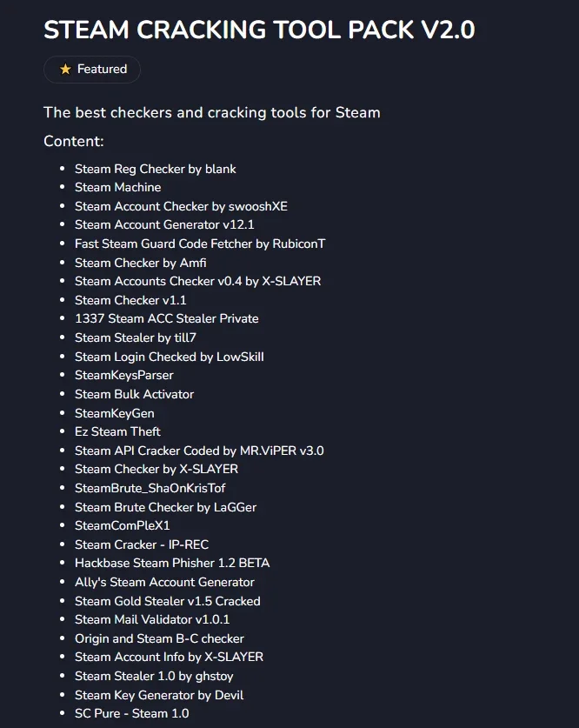Click the Steam Account Info by X-SLAYER entry
The height and width of the screenshot is (728, 579).
click(x=170, y=657)
